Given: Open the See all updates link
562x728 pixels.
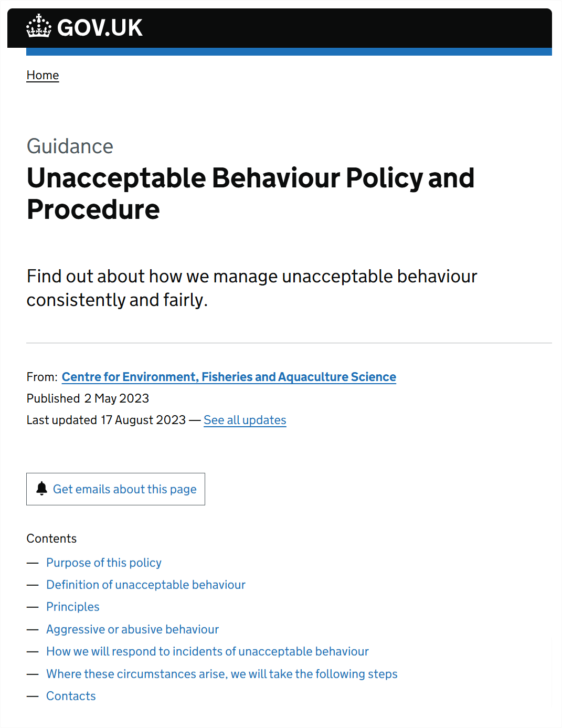Looking at the screenshot, I should click(245, 420).
